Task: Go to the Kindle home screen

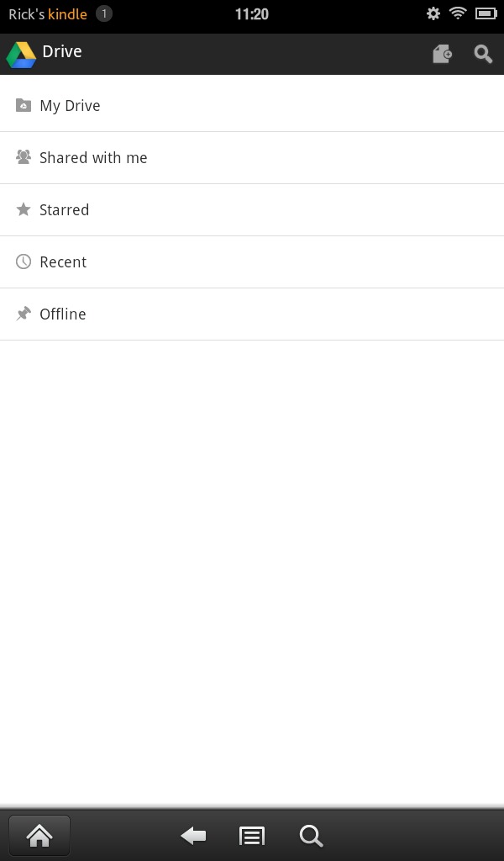Action: (39, 836)
